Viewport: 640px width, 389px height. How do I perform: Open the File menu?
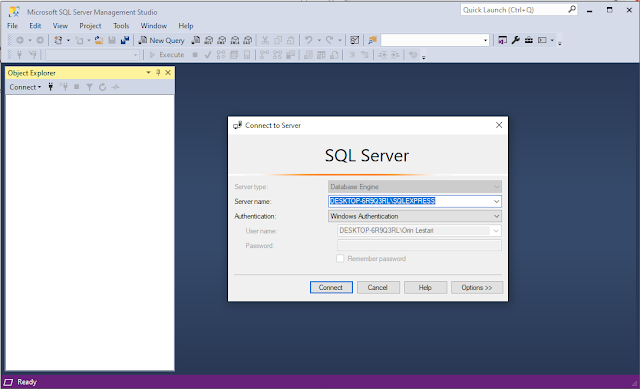pos(12,26)
